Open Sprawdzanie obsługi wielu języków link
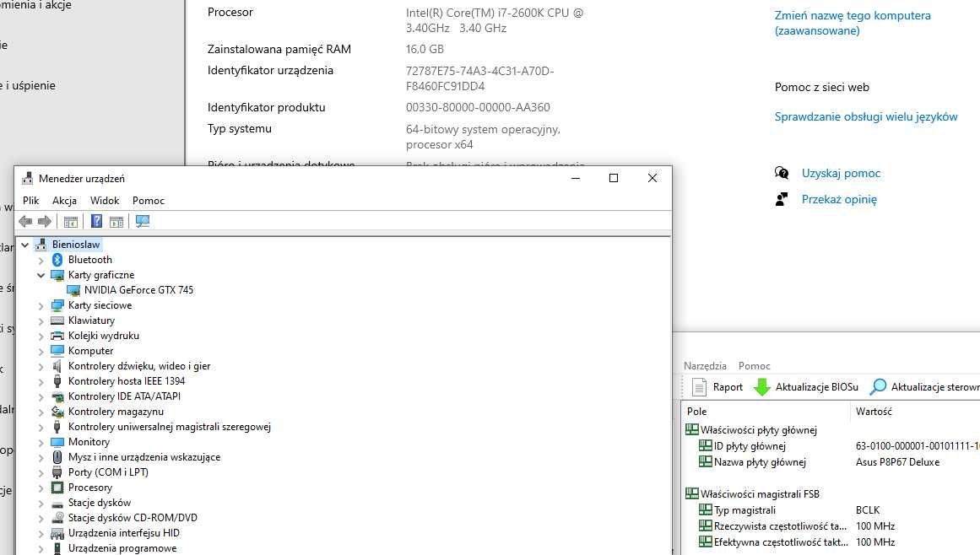 tap(866, 116)
